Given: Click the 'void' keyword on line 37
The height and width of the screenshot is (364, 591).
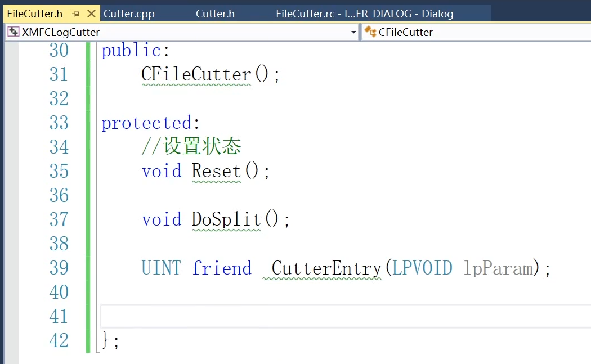Looking at the screenshot, I should (162, 219).
